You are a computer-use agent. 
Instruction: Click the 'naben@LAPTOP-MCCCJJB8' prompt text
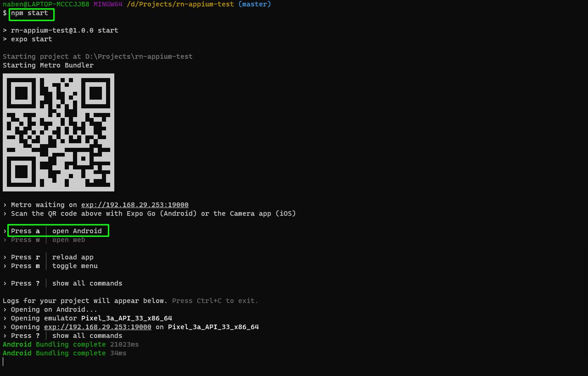(x=46, y=4)
